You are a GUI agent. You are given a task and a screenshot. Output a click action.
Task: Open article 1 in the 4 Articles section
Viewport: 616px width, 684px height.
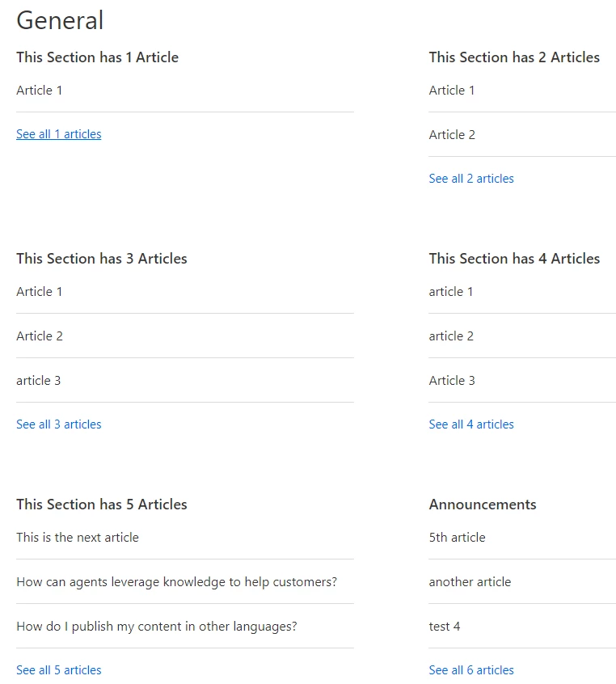point(451,292)
